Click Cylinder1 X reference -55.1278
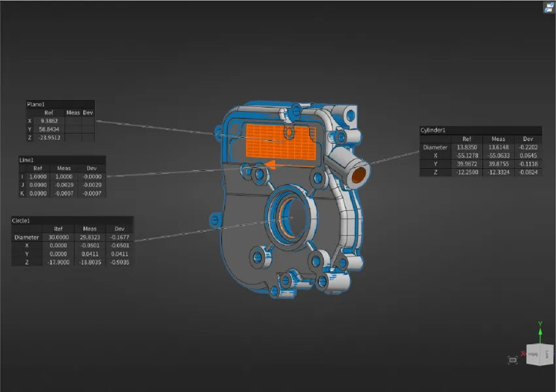 point(466,155)
